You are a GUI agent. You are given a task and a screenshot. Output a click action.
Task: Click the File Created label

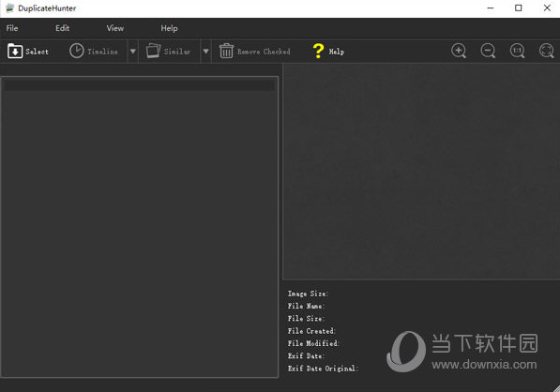(x=311, y=331)
